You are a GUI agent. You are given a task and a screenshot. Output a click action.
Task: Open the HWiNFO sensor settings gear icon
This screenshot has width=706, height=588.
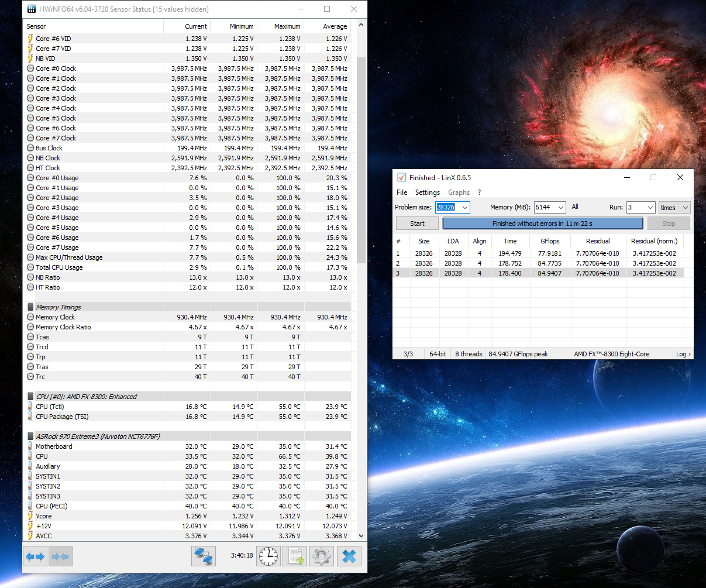click(321, 556)
